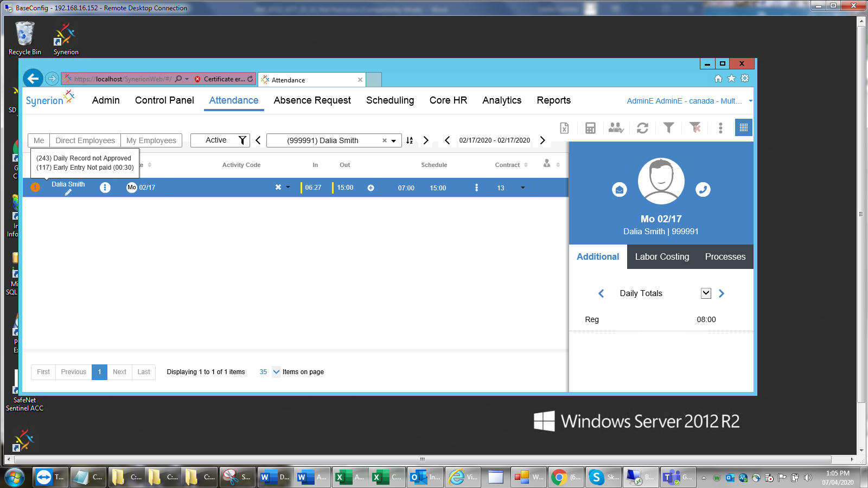The image size is (868, 488).
Task: Export attendance to Excel file icon
Action: (x=564, y=128)
